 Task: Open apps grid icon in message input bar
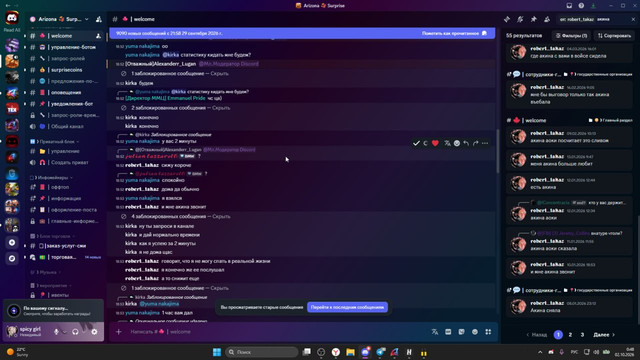pos(488,332)
